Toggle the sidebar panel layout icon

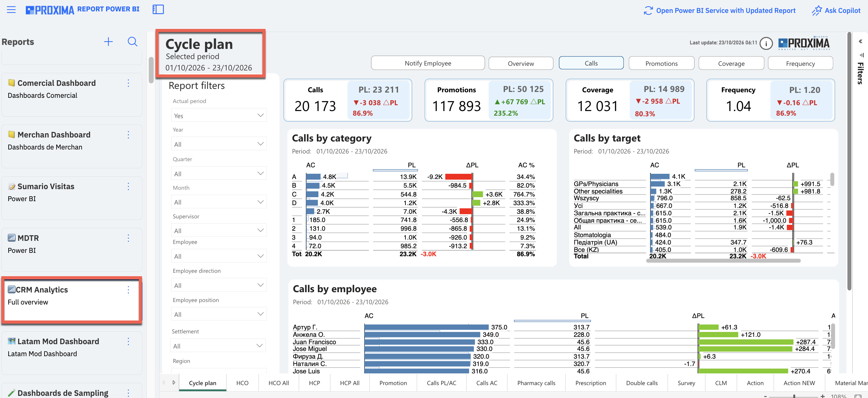click(158, 10)
